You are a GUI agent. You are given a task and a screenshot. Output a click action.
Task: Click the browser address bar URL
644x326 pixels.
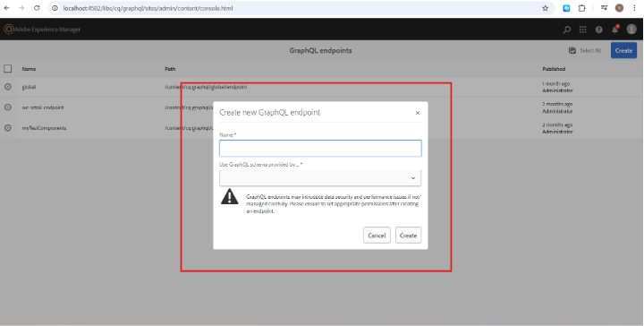point(148,8)
